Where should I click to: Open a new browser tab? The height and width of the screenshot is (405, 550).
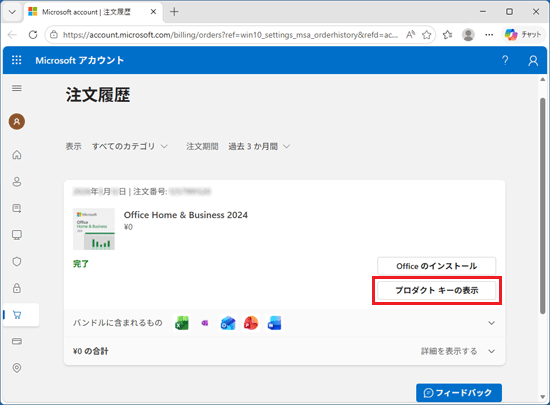pyautogui.click(x=174, y=12)
